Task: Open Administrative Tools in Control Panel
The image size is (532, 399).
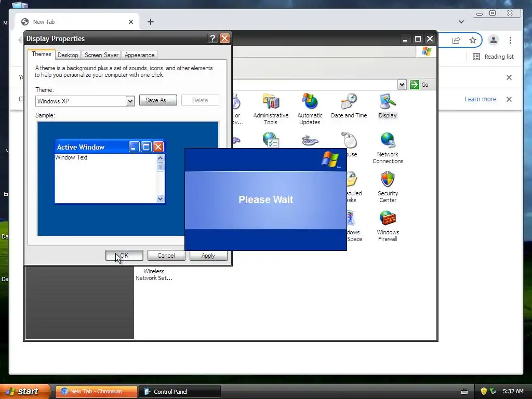Action: pyautogui.click(x=271, y=109)
